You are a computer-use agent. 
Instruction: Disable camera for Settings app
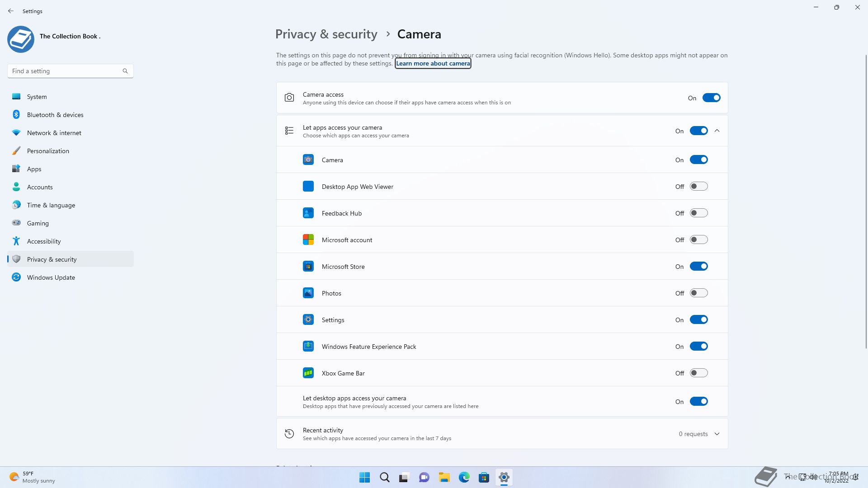coord(698,319)
